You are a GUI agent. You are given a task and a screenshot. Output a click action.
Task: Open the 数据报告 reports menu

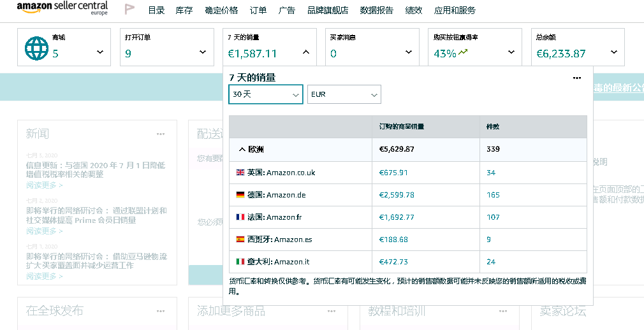377,10
